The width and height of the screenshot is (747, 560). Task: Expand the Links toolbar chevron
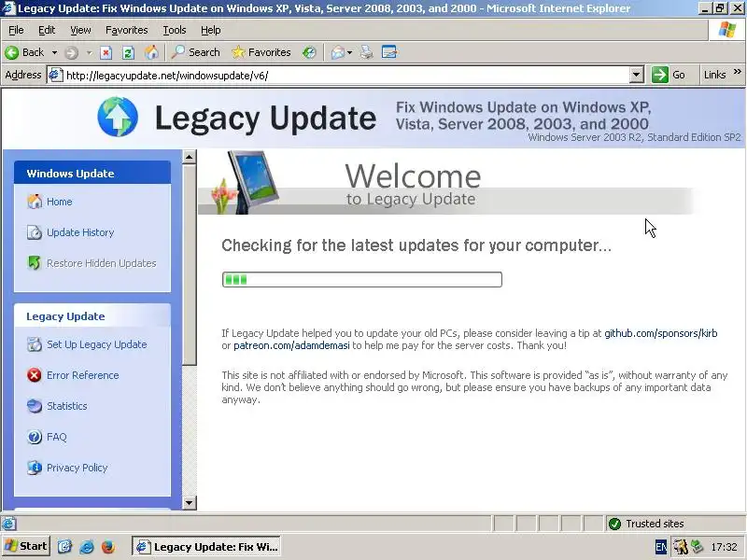tap(738, 72)
